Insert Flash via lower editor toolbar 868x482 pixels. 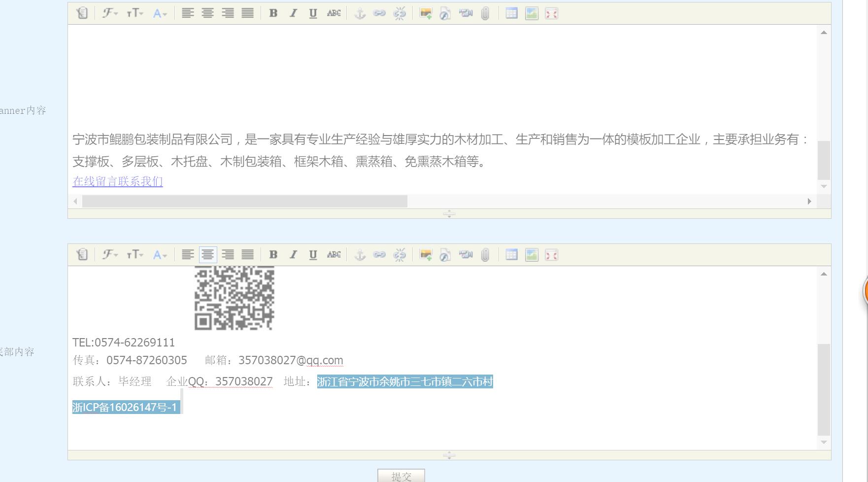[445, 255]
